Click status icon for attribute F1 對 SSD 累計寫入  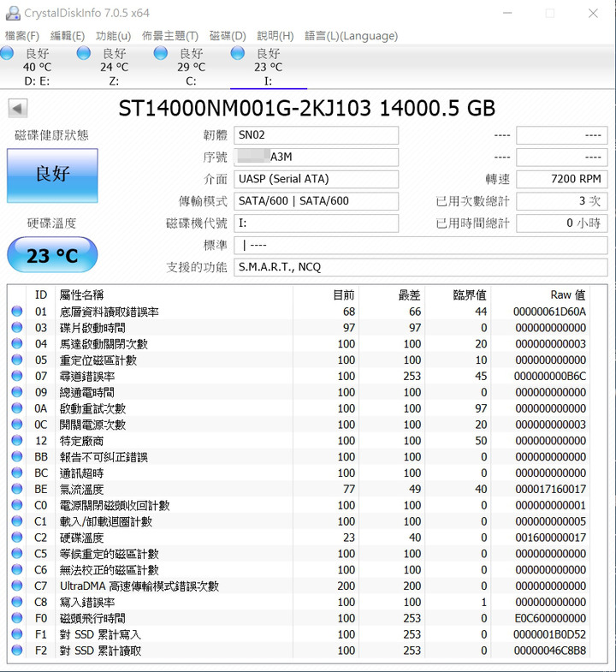pyautogui.click(x=17, y=634)
